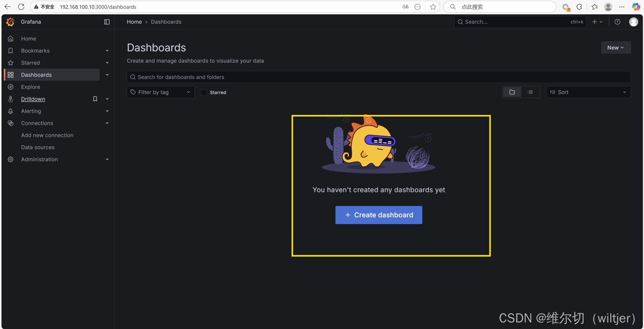Click the Dashboards breadcrumb link
This screenshot has width=644, height=329.
pos(166,22)
